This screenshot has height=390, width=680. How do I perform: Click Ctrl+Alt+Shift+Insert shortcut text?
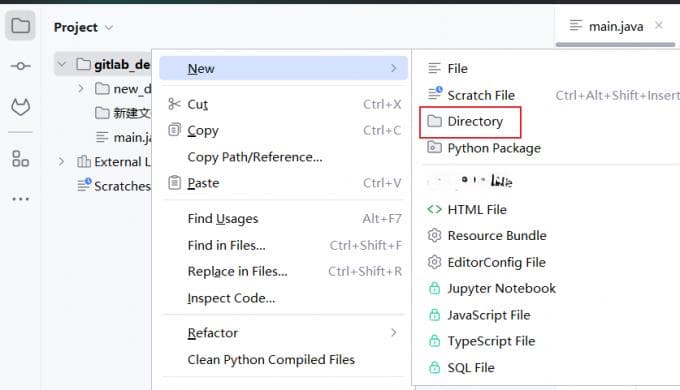[x=618, y=95]
